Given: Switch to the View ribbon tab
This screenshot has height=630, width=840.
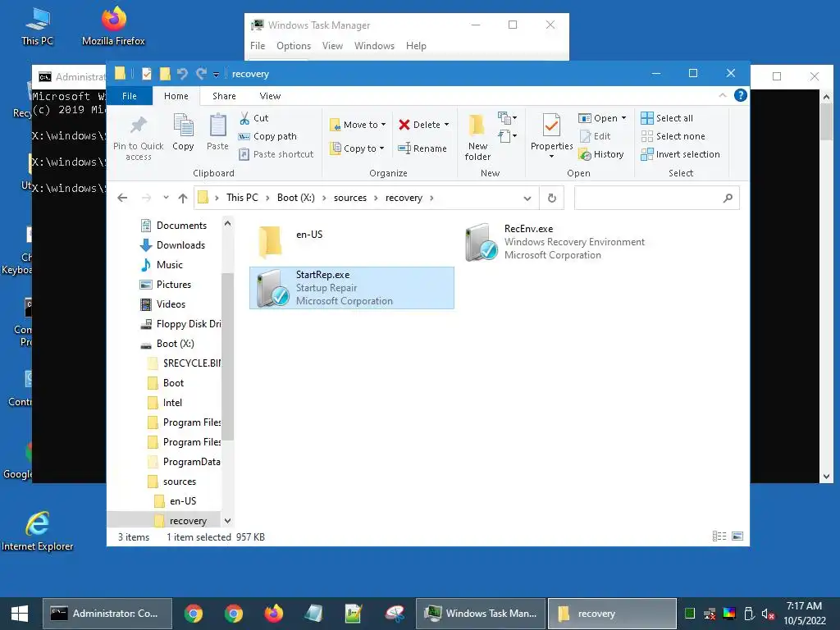Looking at the screenshot, I should (x=270, y=96).
